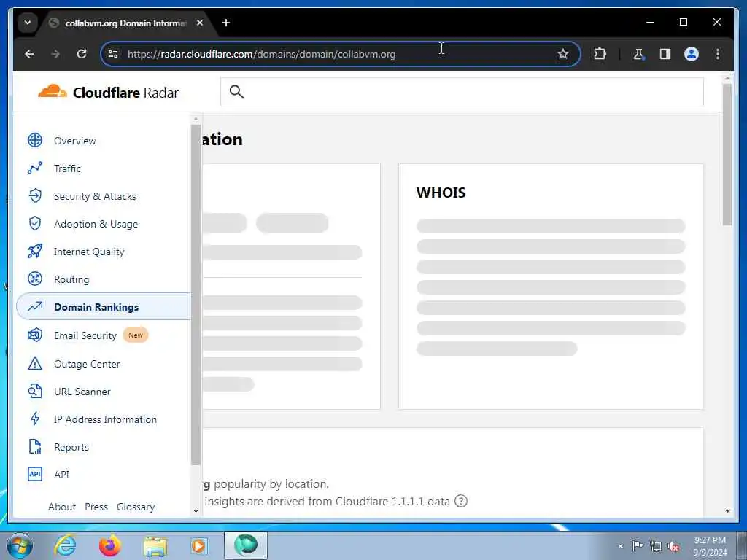Bookmark page with the star icon

tap(562, 54)
